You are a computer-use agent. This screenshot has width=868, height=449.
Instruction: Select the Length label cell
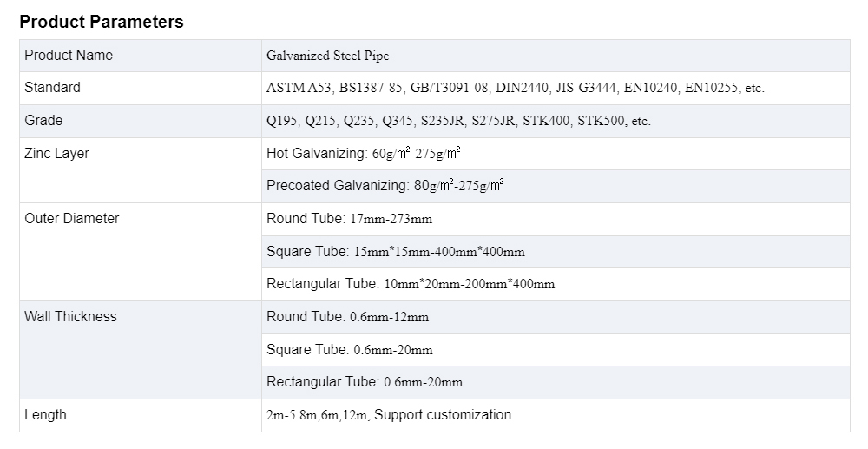[45, 415]
